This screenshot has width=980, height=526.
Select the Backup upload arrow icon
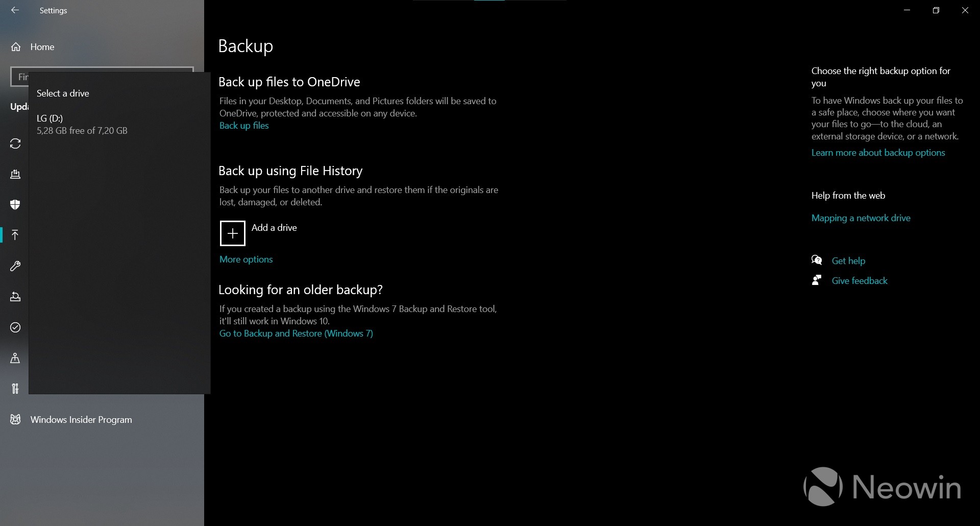pyautogui.click(x=15, y=235)
